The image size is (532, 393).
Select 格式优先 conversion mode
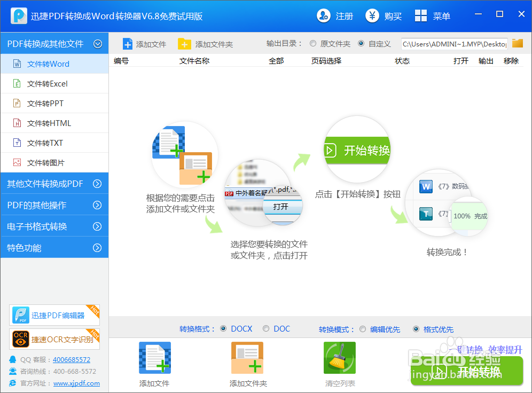pos(416,329)
